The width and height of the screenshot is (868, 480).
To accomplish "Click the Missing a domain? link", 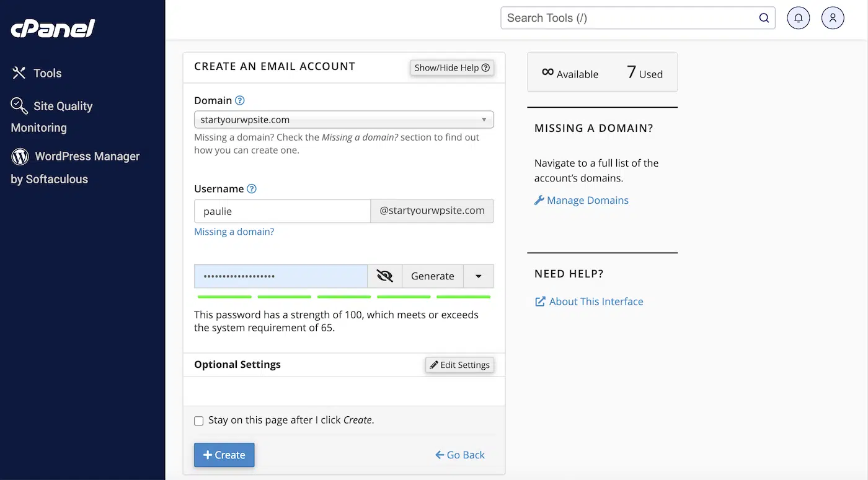I will coord(234,232).
